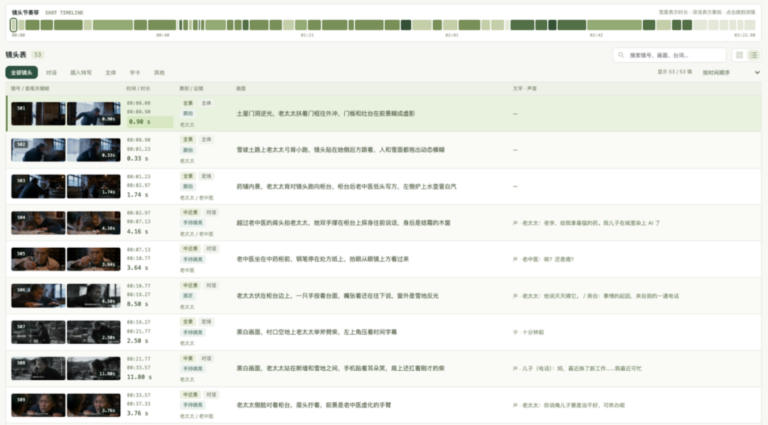The width and height of the screenshot is (768, 425).
Task: Click the 手持摇晃 tag in shot 504 row
Action: pyautogui.click(x=193, y=223)
